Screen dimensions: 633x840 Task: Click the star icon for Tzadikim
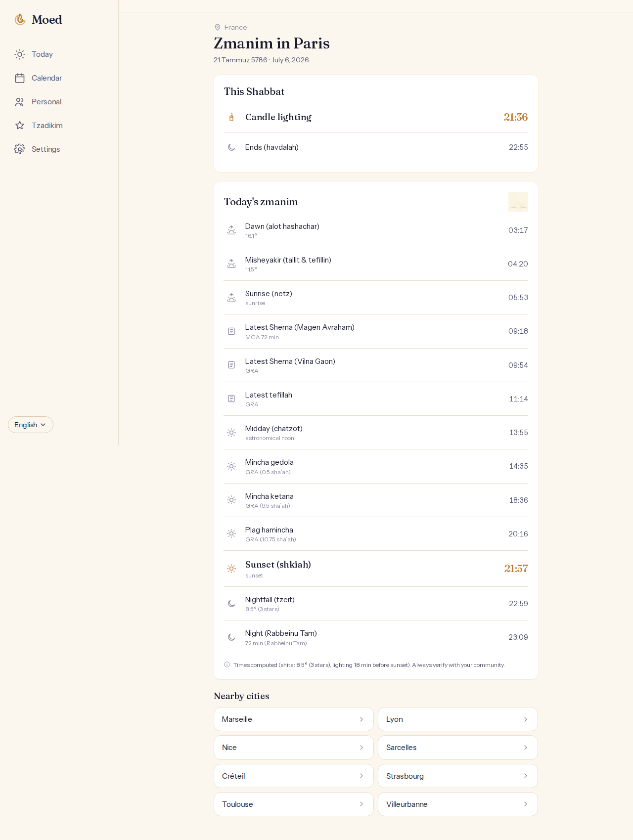tap(20, 126)
